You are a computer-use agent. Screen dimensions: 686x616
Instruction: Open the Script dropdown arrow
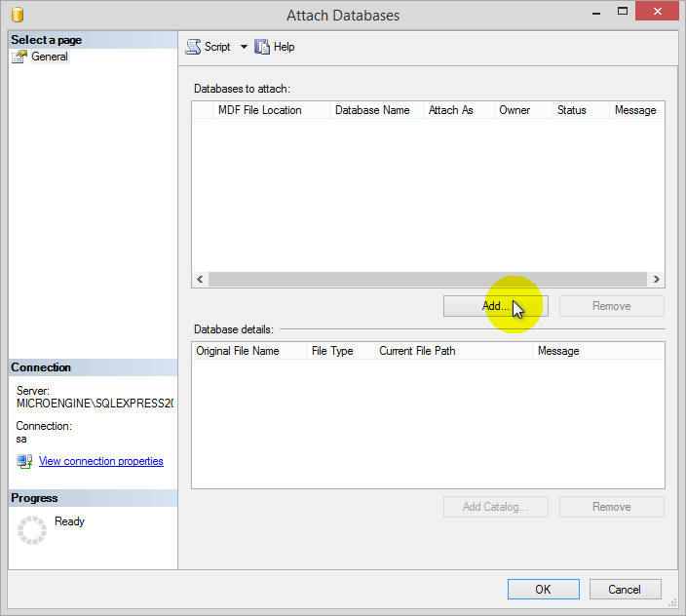tap(244, 47)
